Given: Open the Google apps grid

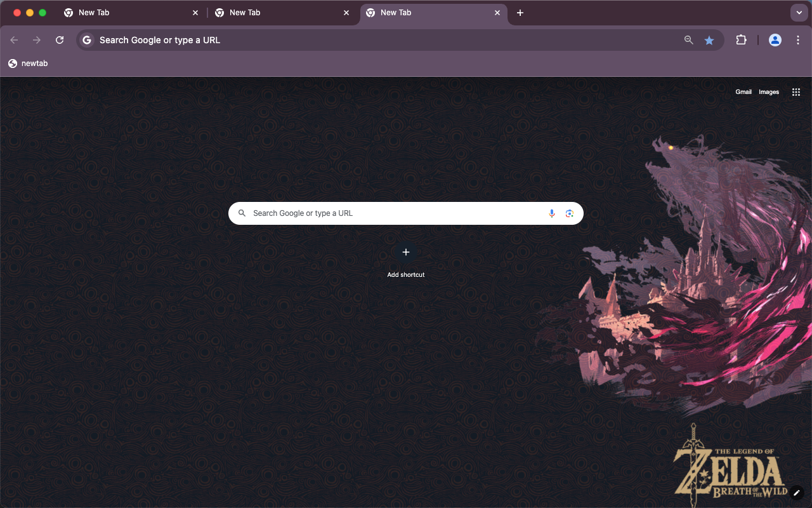Looking at the screenshot, I should click(796, 92).
